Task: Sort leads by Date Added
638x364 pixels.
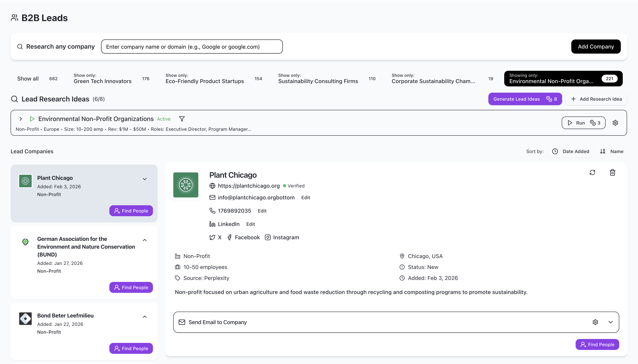Action: point(571,151)
